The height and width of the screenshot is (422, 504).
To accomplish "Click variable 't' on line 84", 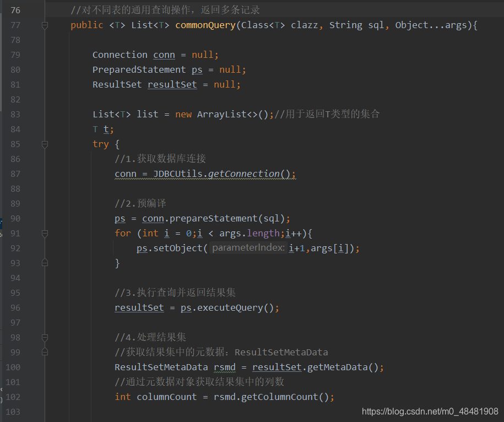I will pyautogui.click(x=106, y=129).
